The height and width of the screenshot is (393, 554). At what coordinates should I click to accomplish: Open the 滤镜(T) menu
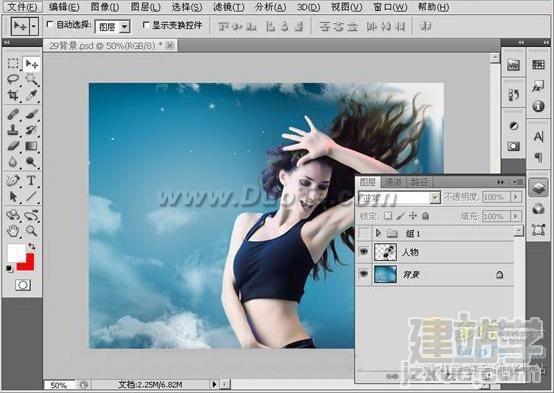pyautogui.click(x=229, y=7)
